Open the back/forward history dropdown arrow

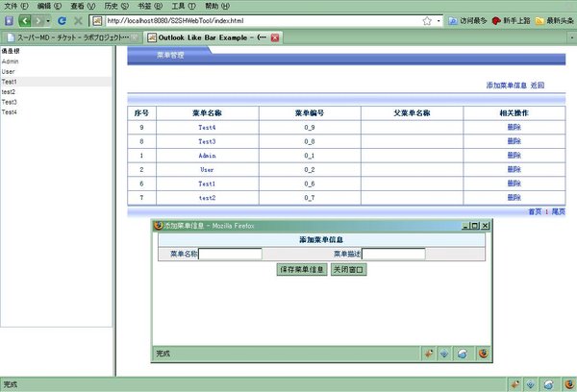pyautogui.click(x=48, y=20)
